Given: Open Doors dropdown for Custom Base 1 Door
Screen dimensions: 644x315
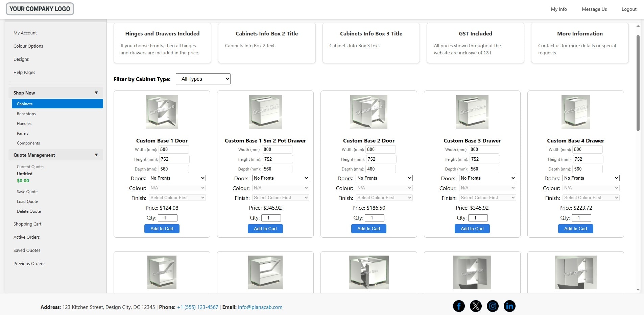Looking at the screenshot, I should click(177, 178).
